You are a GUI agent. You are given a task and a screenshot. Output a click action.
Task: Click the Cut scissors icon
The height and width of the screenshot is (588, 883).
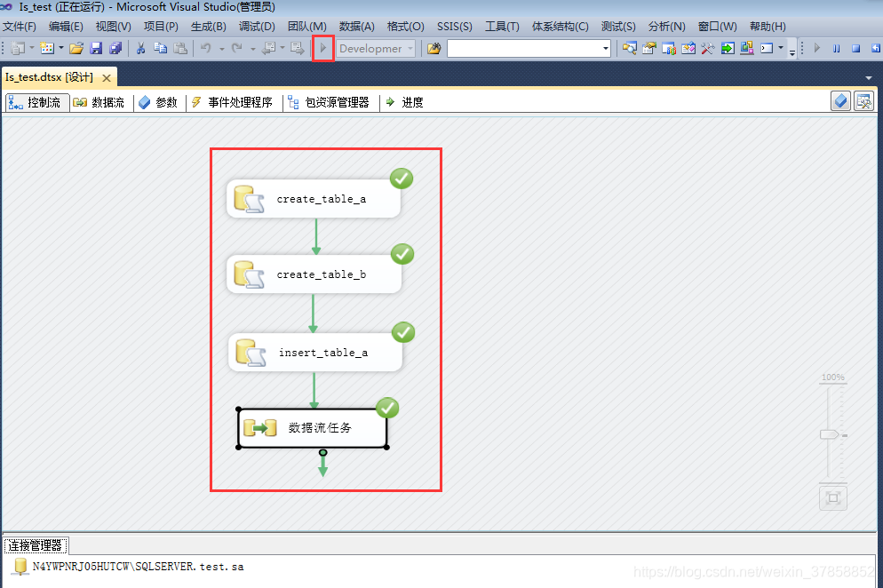[x=140, y=49]
